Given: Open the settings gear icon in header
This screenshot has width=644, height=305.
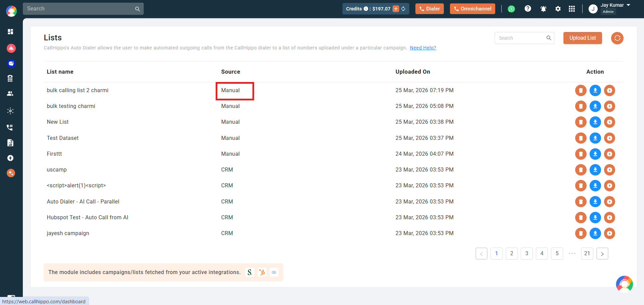Looking at the screenshot, I should 558,9.
